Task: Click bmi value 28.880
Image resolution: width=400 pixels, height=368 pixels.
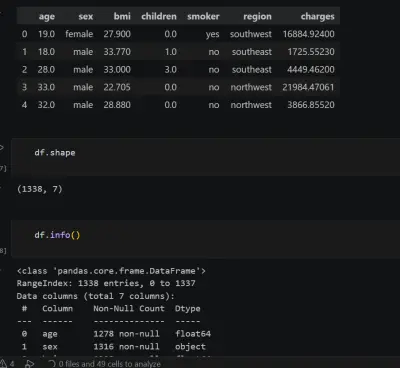Action: point(117,105)
